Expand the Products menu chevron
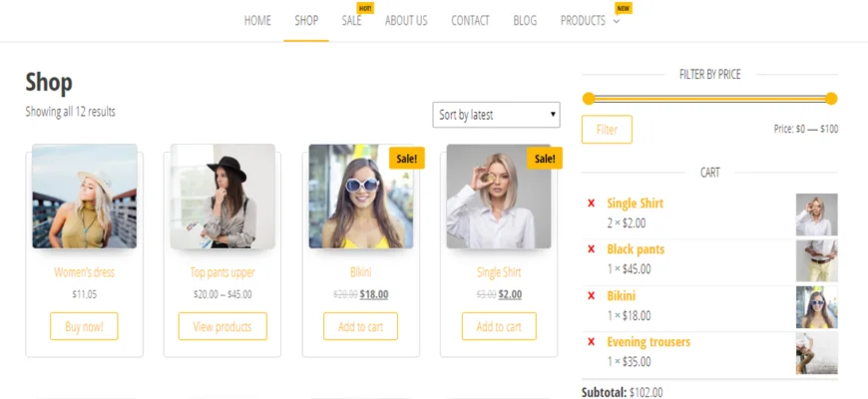 click(617, 22)
